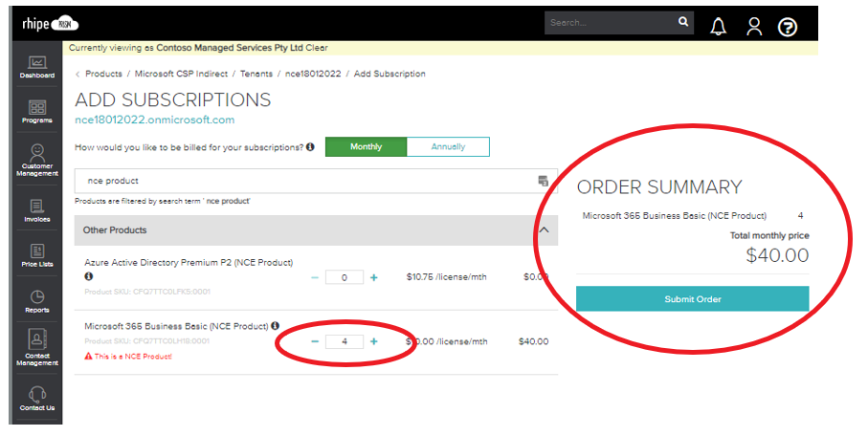The image size is (868, 436).
Task: Click the product filter field icon
Action: pos(543,181)
